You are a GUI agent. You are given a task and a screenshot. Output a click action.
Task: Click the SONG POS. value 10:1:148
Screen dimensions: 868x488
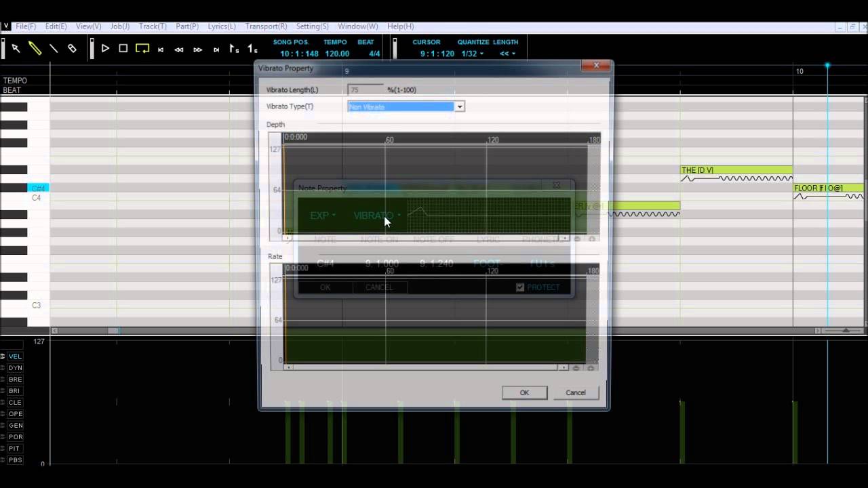pos(299,54)
